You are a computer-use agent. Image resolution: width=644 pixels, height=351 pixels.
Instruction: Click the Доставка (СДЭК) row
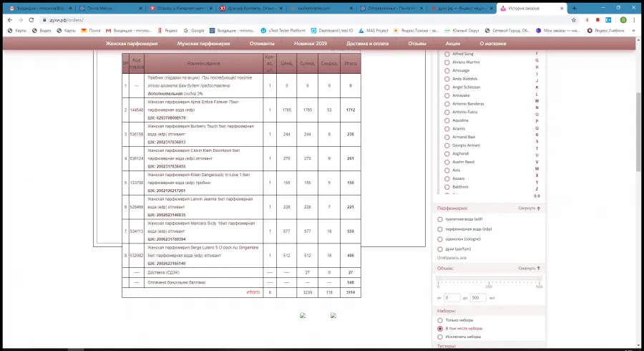[241, 272]
